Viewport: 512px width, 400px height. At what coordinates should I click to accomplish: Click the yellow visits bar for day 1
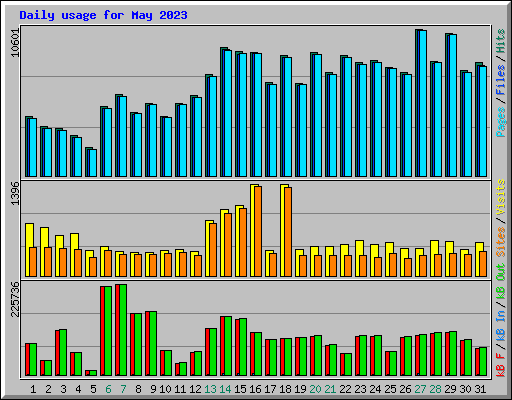(28, 250)
